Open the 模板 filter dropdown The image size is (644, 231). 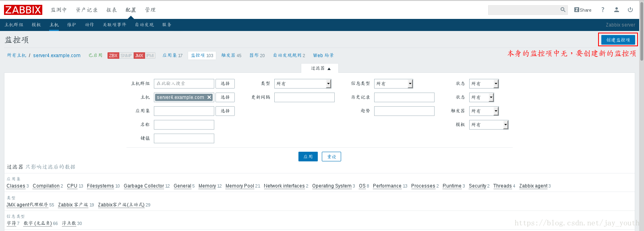coord(489,125)
